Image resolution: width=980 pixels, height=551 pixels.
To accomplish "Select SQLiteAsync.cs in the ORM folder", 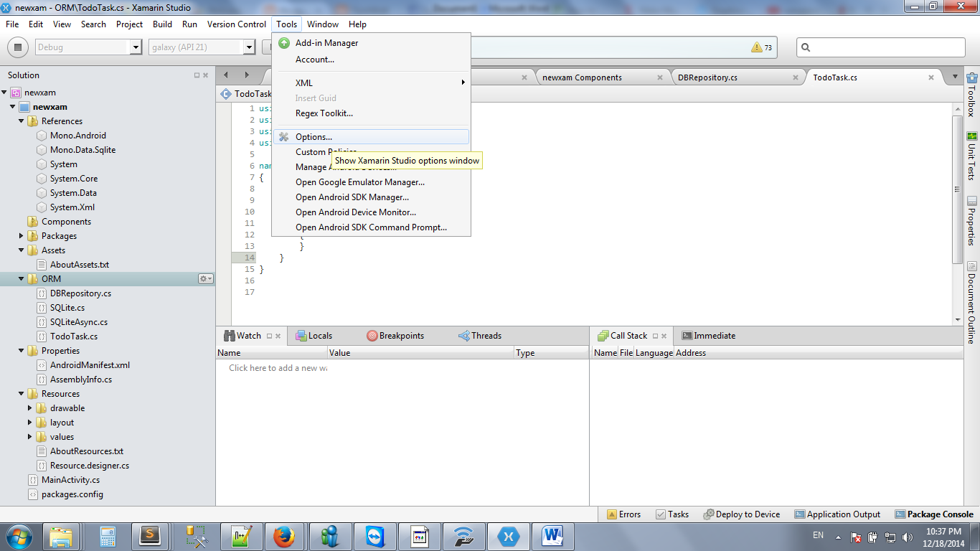I will click(x=79, y=322).
